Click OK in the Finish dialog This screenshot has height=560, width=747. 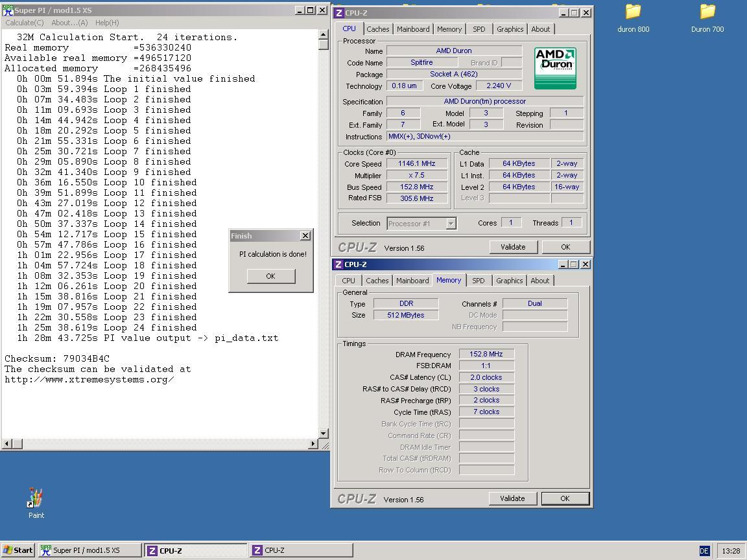click(x=270, y=276)
